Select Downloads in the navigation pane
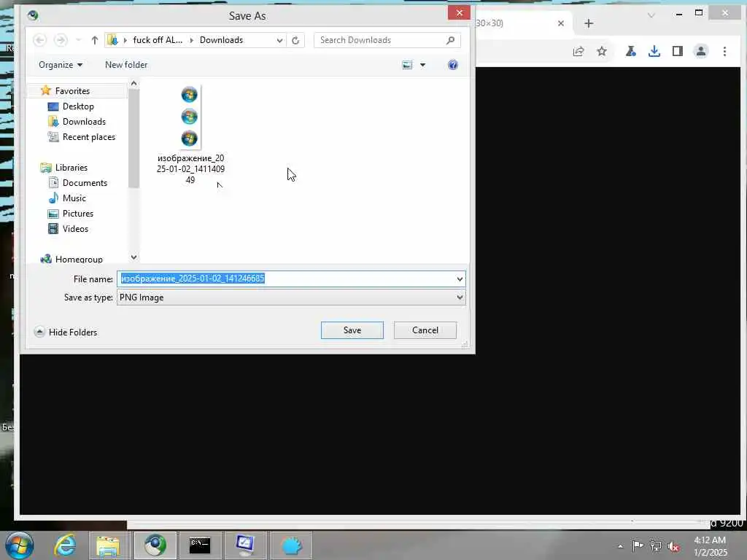 pos(84,122)
